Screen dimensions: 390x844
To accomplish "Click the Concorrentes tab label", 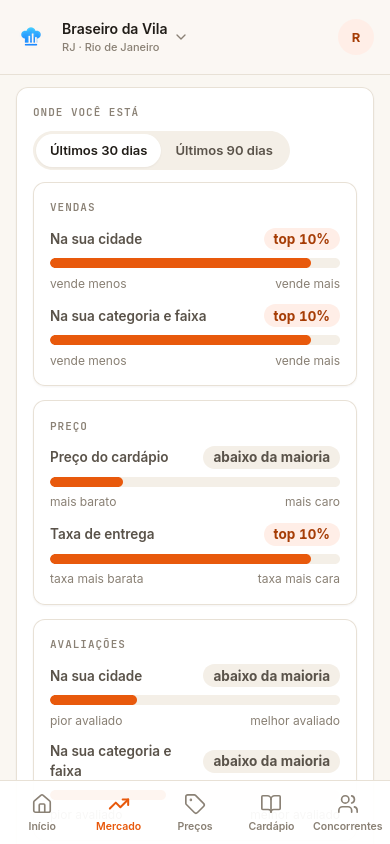I will coord(348,826).
